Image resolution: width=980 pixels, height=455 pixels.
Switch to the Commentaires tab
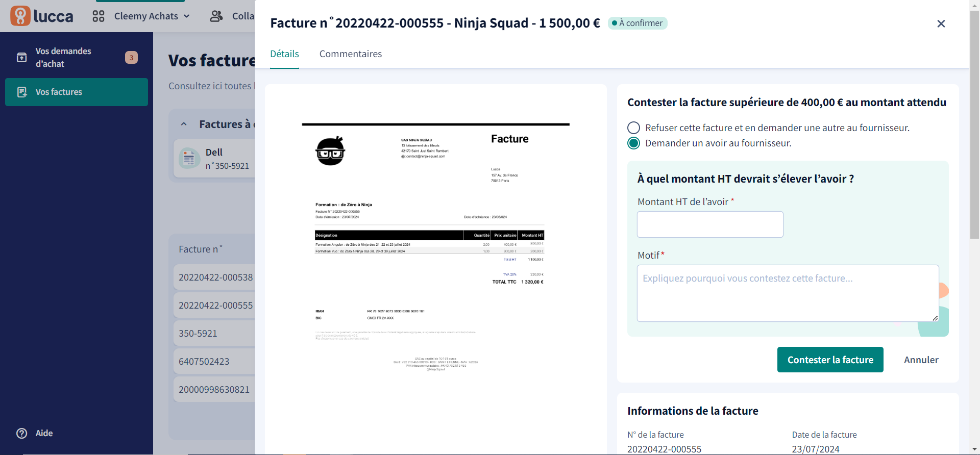pyautogui.click(x=351, y=54)
